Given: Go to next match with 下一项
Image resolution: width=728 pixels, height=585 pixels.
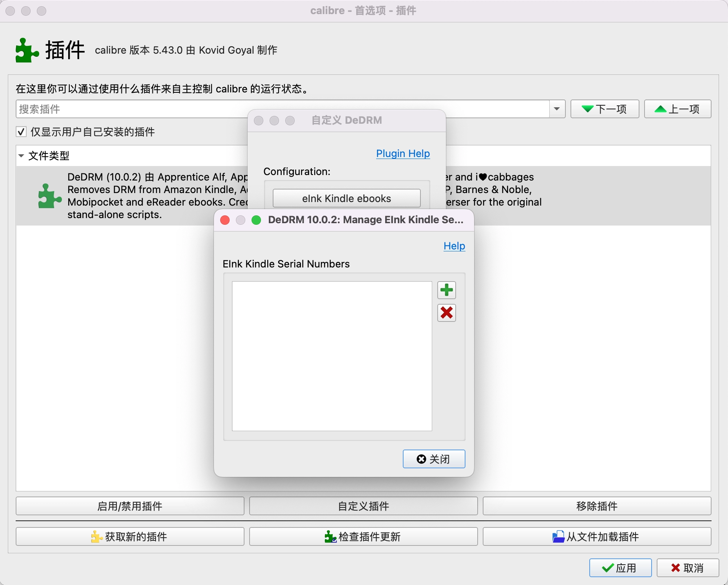Looking at the screenshot, I should point(605,109).
